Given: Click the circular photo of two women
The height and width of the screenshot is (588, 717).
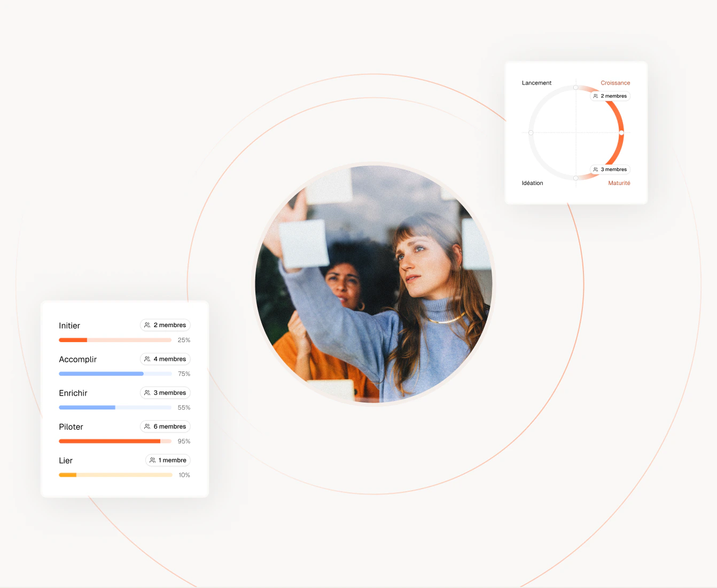Looking at the screenshot, I should point(373,284).
